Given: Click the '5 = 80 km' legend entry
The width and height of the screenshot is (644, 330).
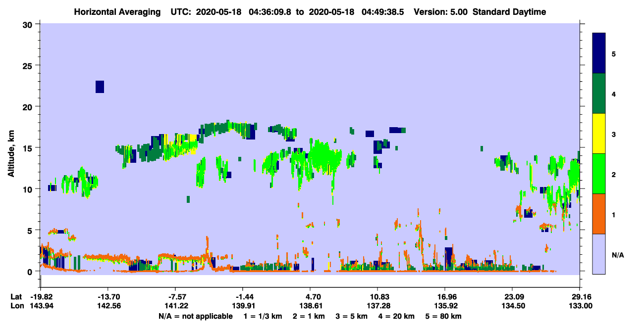Looking at the screenshot, I should coord(444,316).
